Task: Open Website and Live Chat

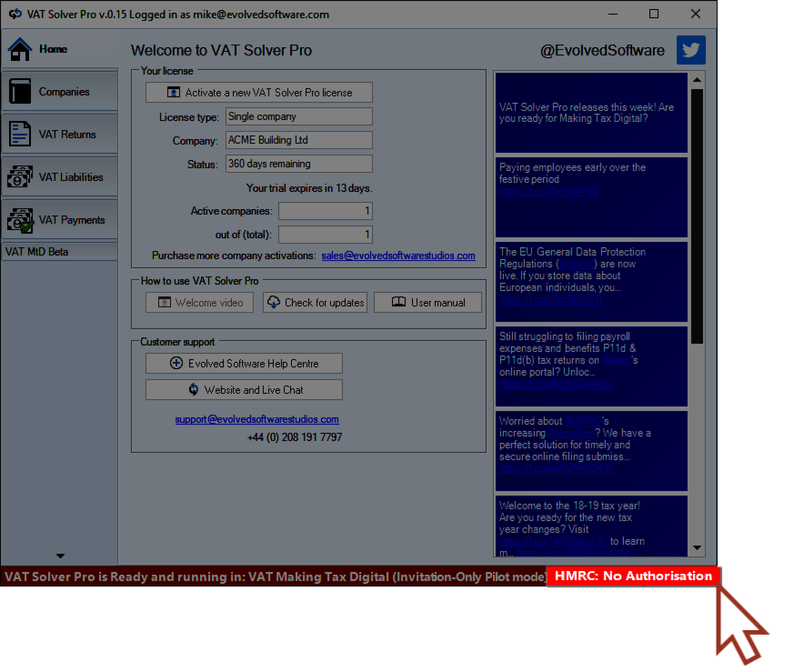Action: point(244,390)
